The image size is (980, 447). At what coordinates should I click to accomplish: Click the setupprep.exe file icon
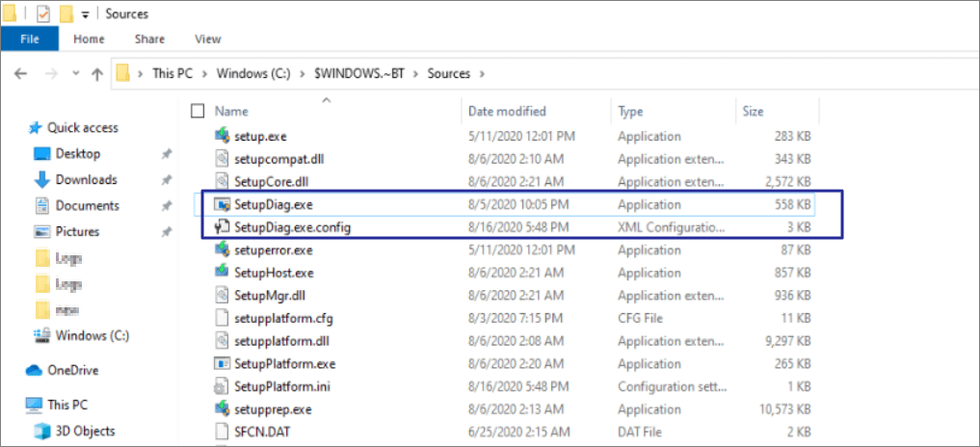[x=223, y=409]
